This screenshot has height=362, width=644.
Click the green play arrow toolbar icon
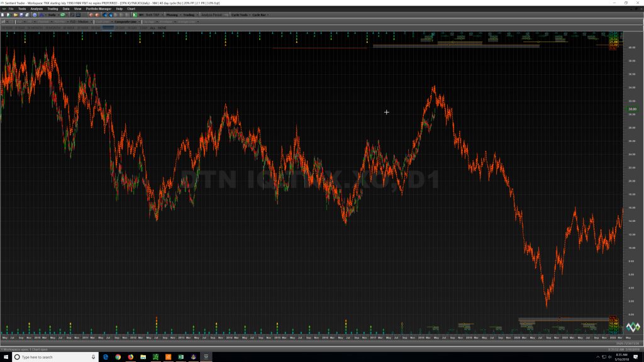pyautogui.click(x=135, y=15)
